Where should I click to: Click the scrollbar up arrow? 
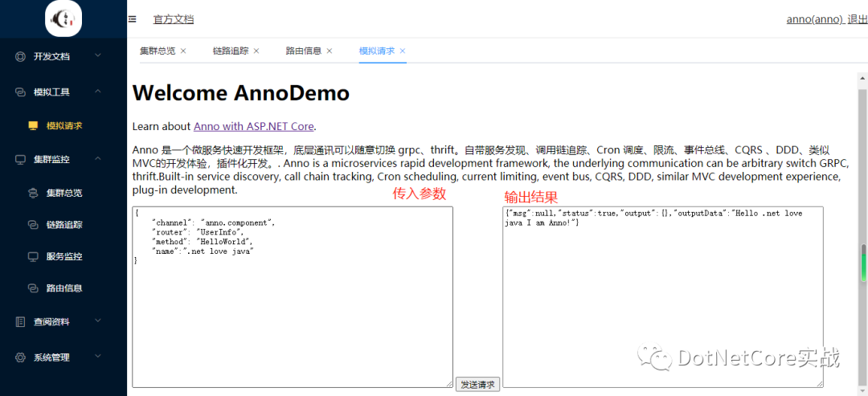click(862, 79)
